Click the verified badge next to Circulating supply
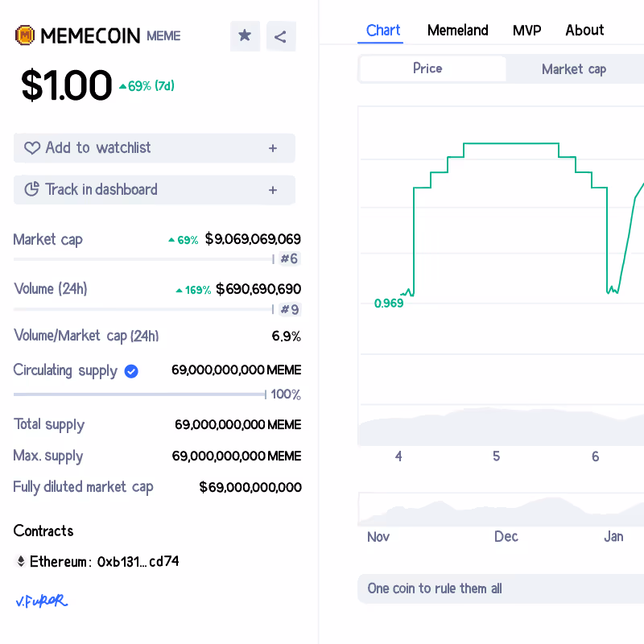 click(131, 371)
